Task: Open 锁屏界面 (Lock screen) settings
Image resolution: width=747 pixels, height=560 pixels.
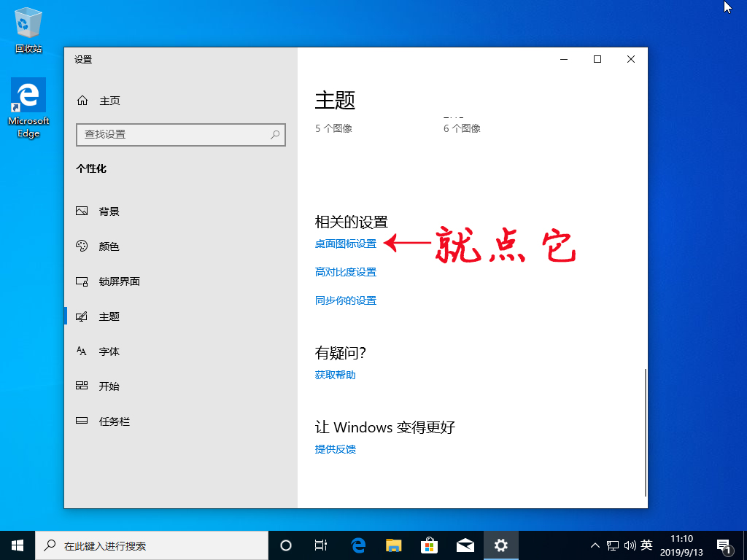Action: tap(119, 281)
